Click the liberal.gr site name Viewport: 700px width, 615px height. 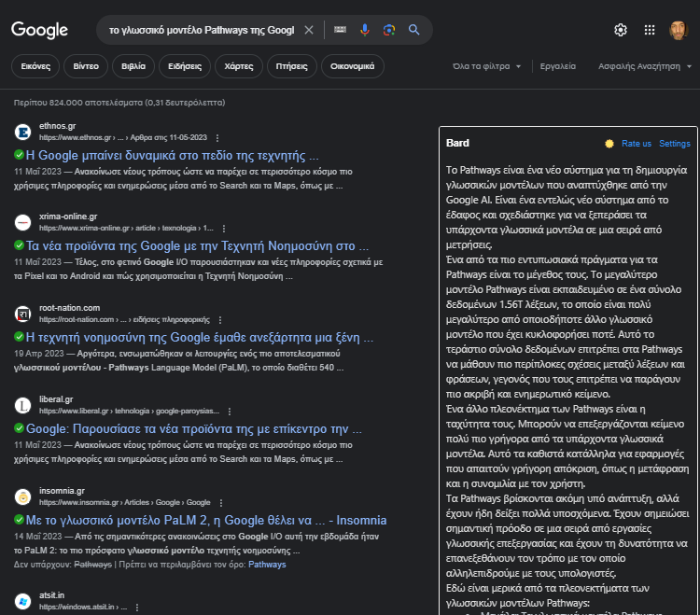tap(56, 399)
